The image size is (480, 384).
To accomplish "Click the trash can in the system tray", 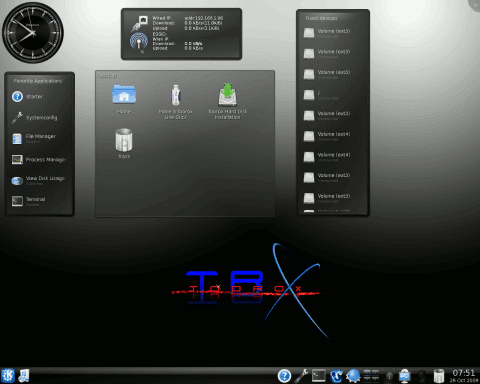I will (x=439, y=376).
